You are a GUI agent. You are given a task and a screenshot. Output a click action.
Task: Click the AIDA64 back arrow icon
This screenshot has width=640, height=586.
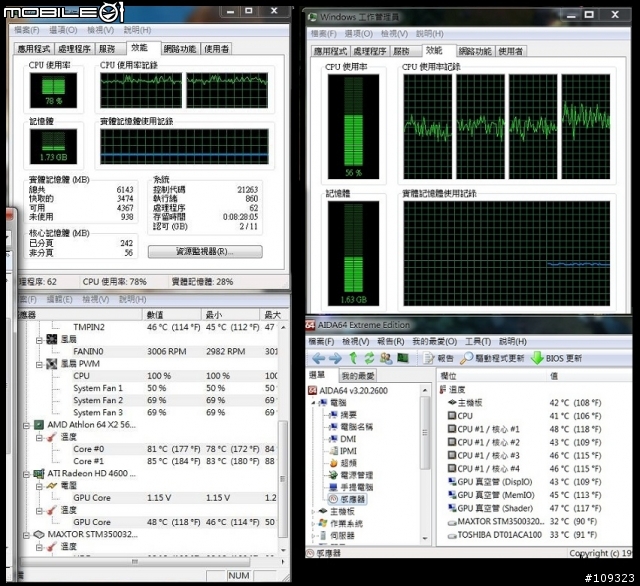(318, 358)
